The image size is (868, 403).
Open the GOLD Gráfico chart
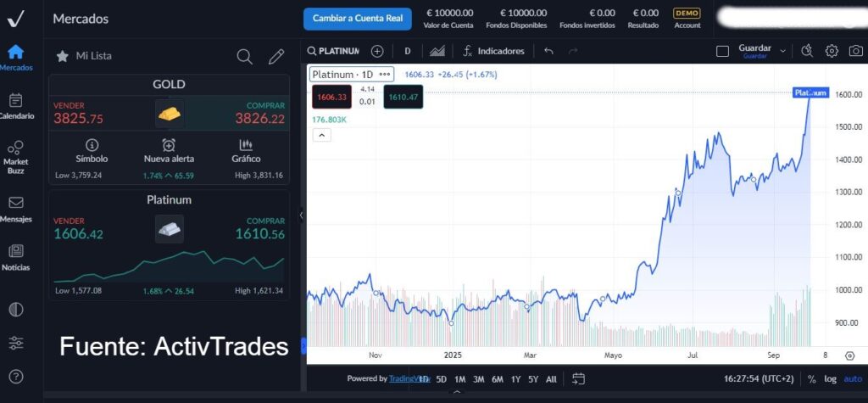tap(246, 151)
